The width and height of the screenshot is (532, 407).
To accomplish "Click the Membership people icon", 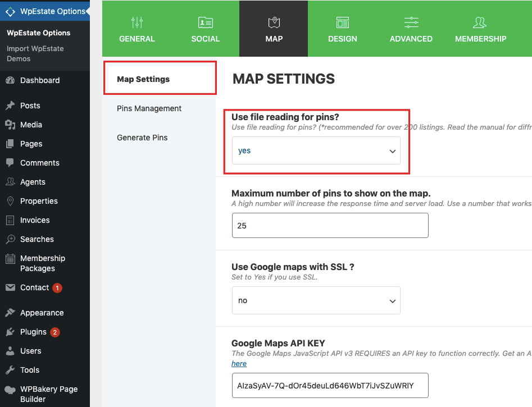I will tap(480, 22).
